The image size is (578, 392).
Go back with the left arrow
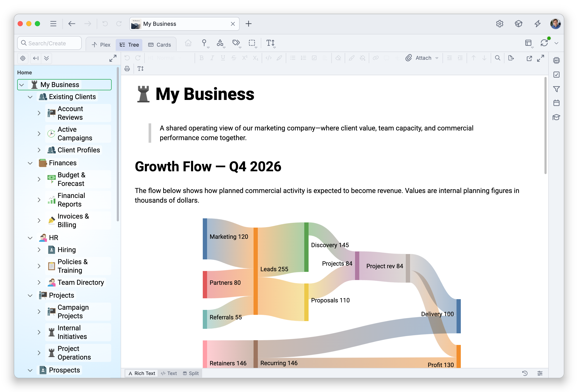pyautogui.click(x=72, y=24)
